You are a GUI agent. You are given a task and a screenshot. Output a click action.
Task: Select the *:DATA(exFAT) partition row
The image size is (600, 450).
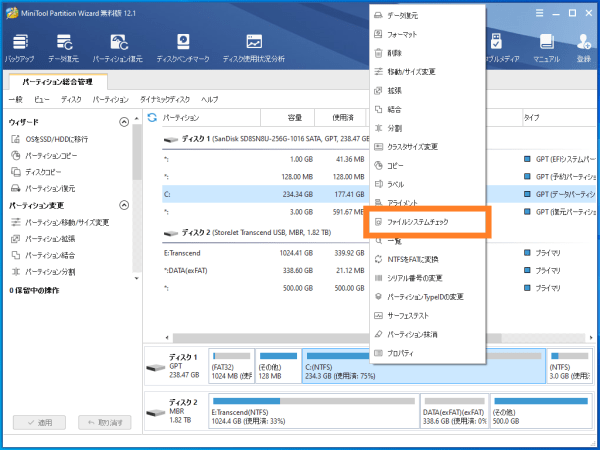(266, 271)
